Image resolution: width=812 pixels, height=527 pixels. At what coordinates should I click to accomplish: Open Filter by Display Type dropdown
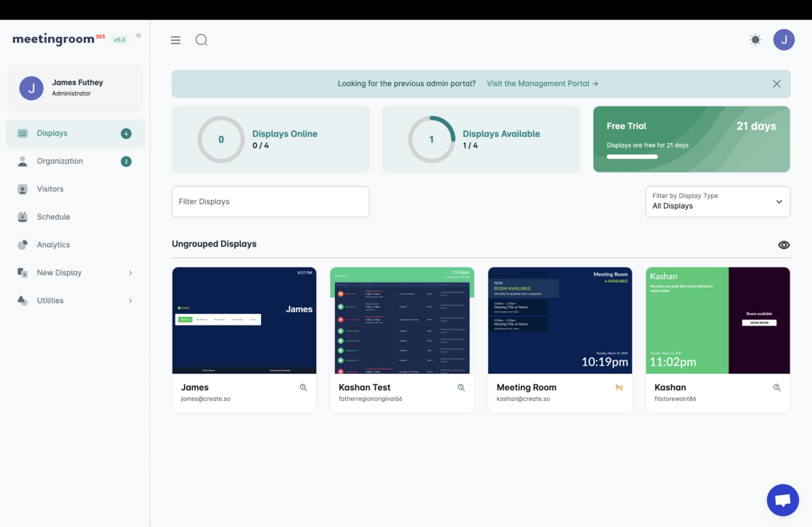pos(717,202)
